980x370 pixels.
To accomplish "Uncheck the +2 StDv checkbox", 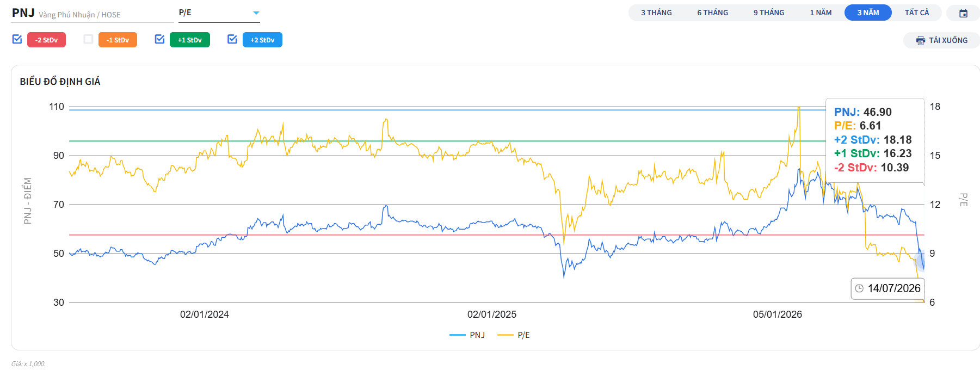I will click(x=232, y=39).
